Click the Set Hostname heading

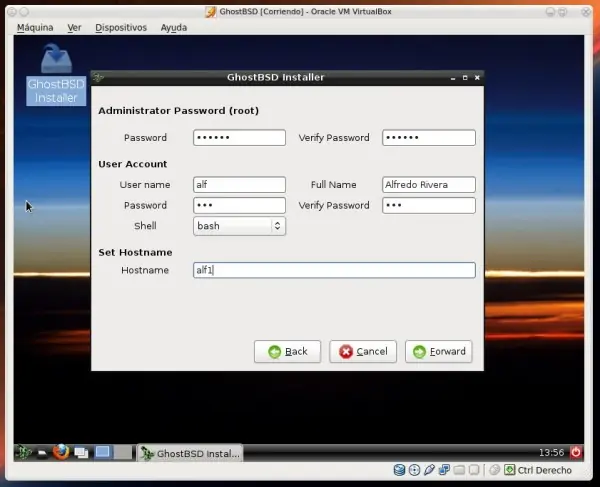(x=135, y=252)
